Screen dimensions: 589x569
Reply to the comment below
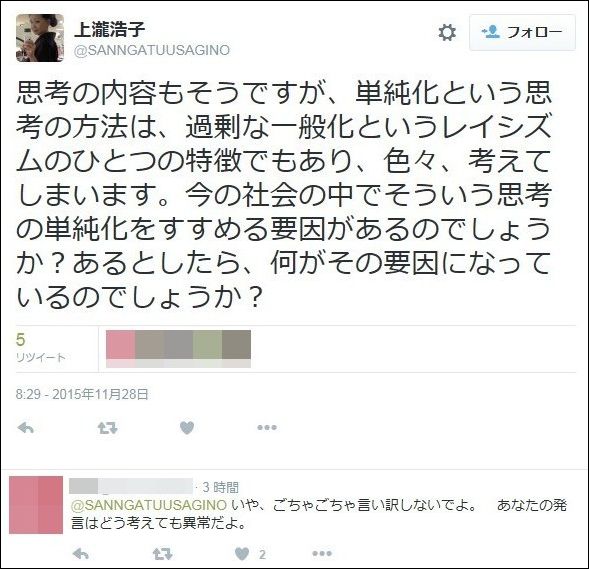coord(80,554)
